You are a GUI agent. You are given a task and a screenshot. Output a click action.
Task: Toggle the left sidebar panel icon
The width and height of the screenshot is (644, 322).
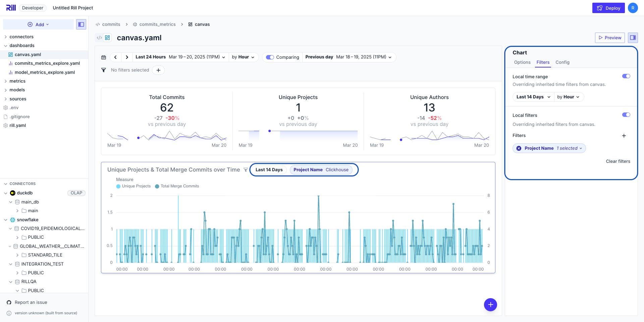point(81,25)
